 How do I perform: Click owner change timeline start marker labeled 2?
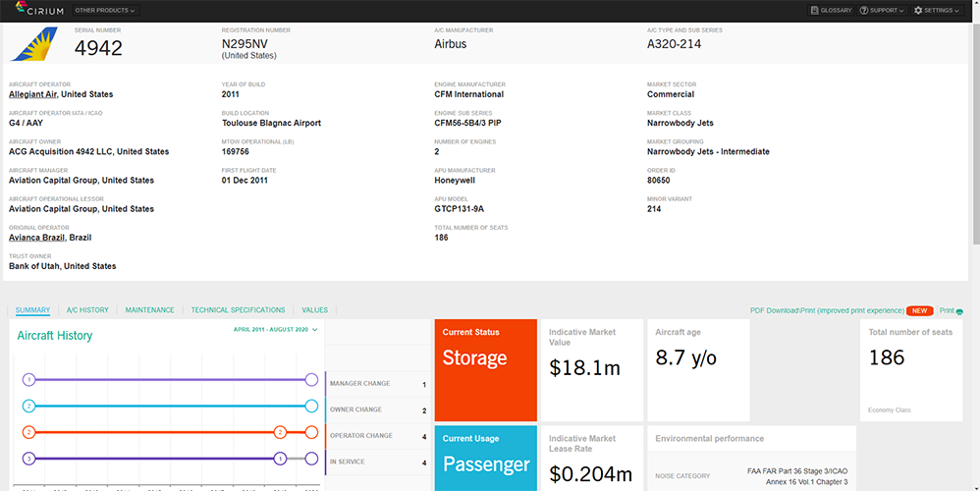tap(28, 406)
